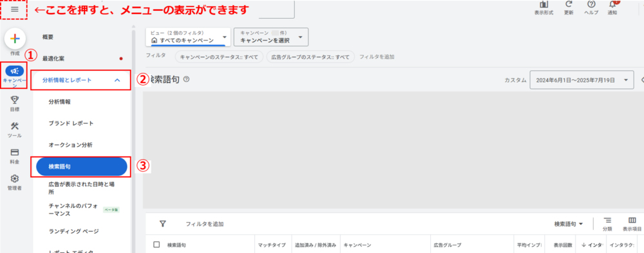Collapse the 分析情報とレポート section
Viewport: 644px width, 253px height.
click(81, 80)
